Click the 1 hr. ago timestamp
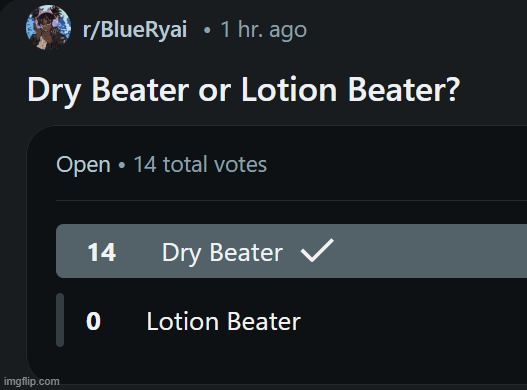 [x=264, y=30]
